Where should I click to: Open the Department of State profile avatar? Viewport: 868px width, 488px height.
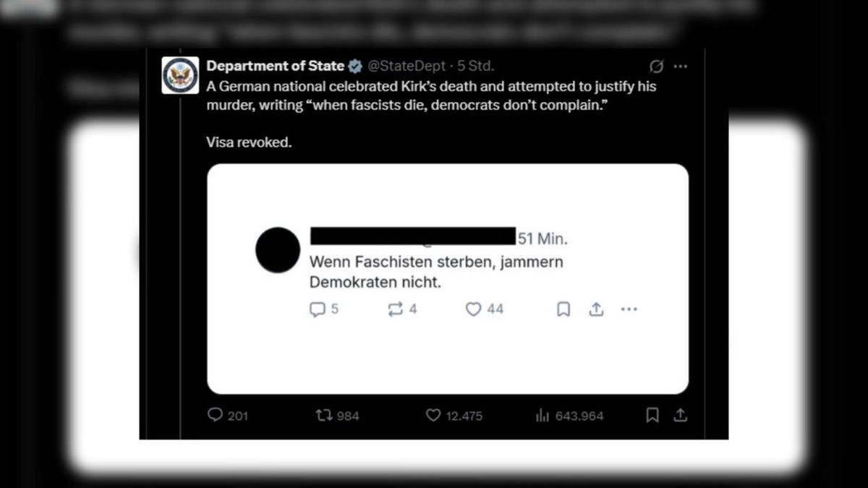pyautogui.click(x=180, y=74)
